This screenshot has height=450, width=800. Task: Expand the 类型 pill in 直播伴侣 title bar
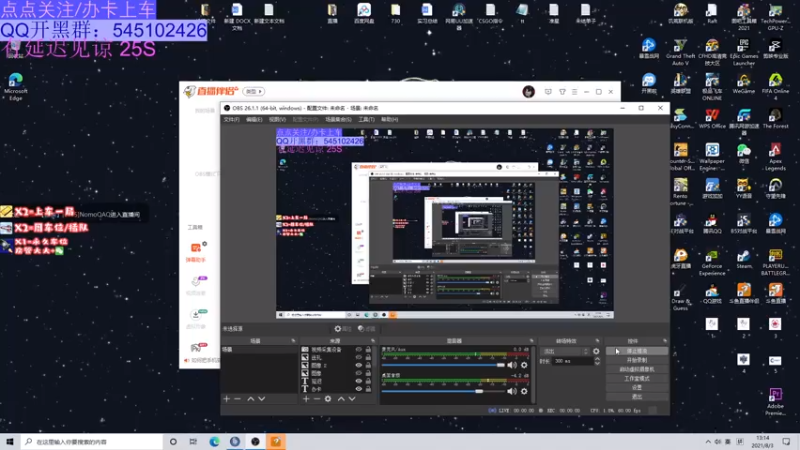[254, 91]
